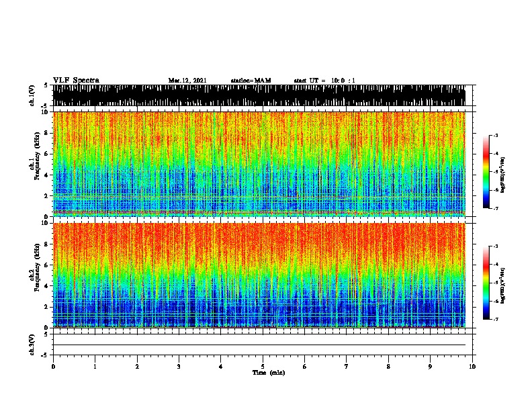Image resolution: width=532 pixels, height=411 pixels.
Task: Click the "-7" label on ch.2 color bar
Action: point(495,319)
